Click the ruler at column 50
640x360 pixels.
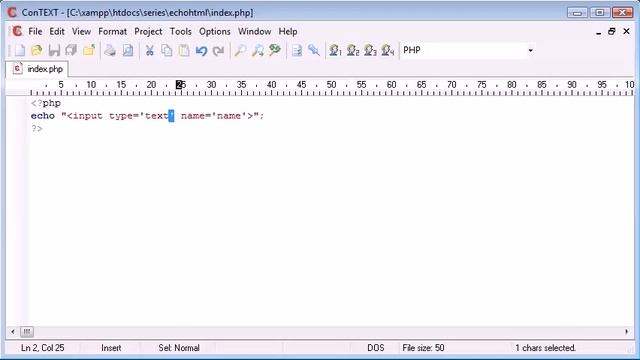click(x=331, y=85)
